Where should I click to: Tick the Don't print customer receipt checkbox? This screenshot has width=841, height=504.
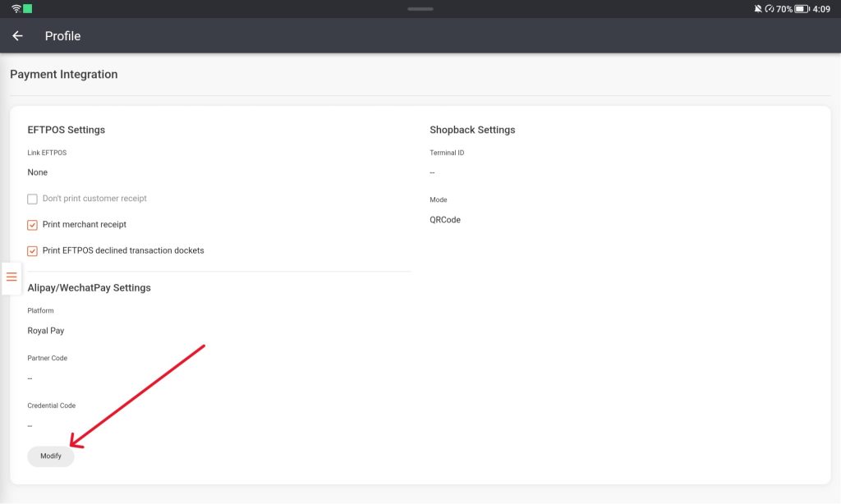coord(32,199)
